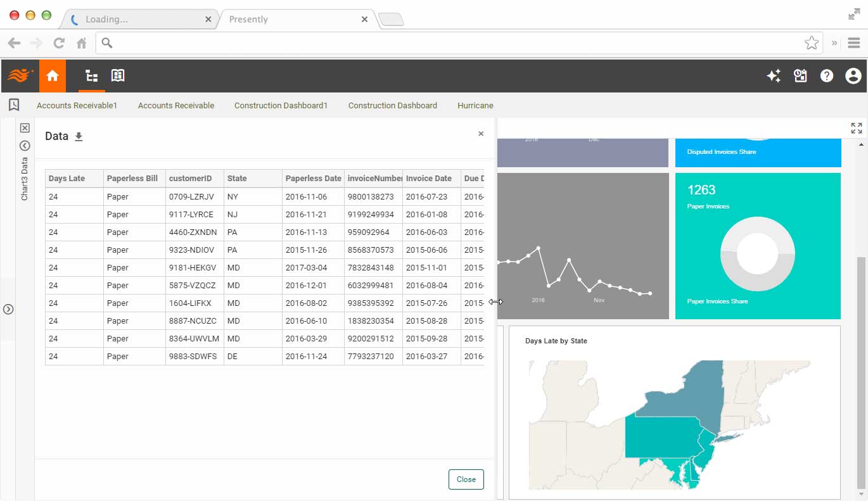The height and width of the screenshot is (501, 868).
Task: Click the customerID column header
Action: (195, 179)
